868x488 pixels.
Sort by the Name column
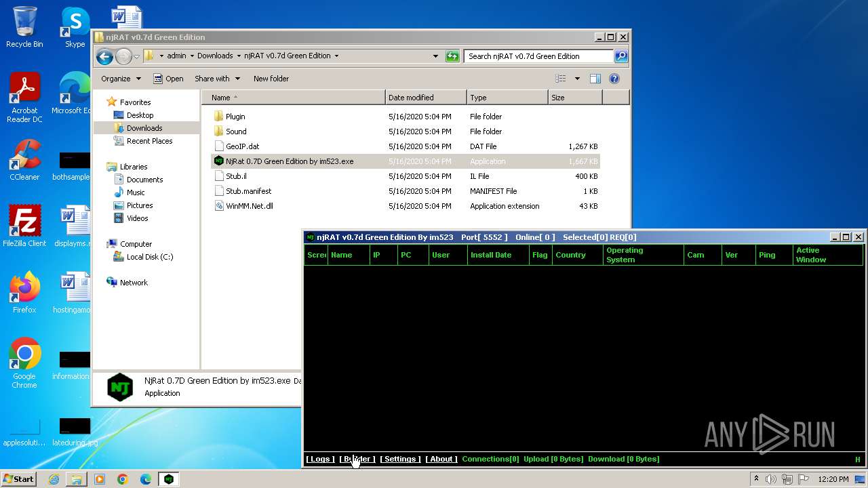[293, 98]
